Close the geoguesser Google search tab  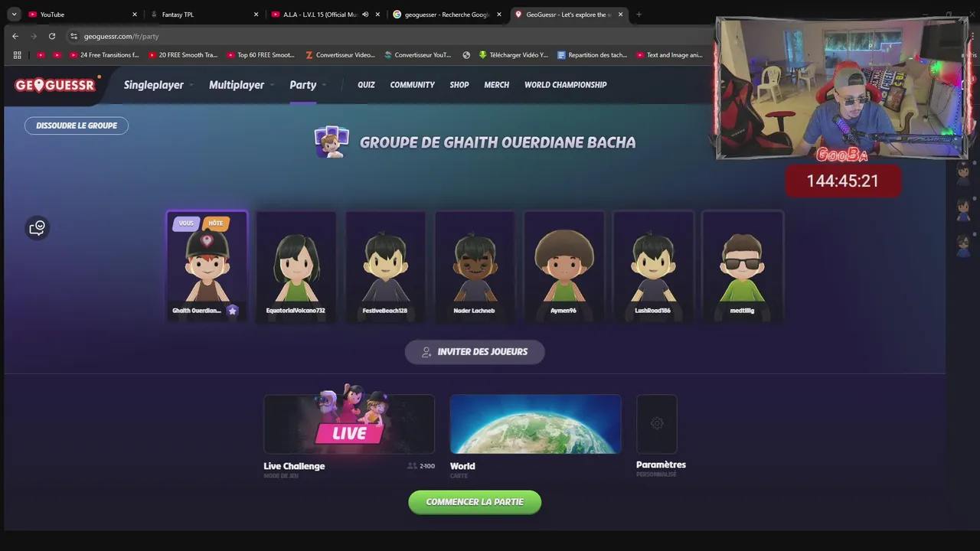(x=499, y=15)
